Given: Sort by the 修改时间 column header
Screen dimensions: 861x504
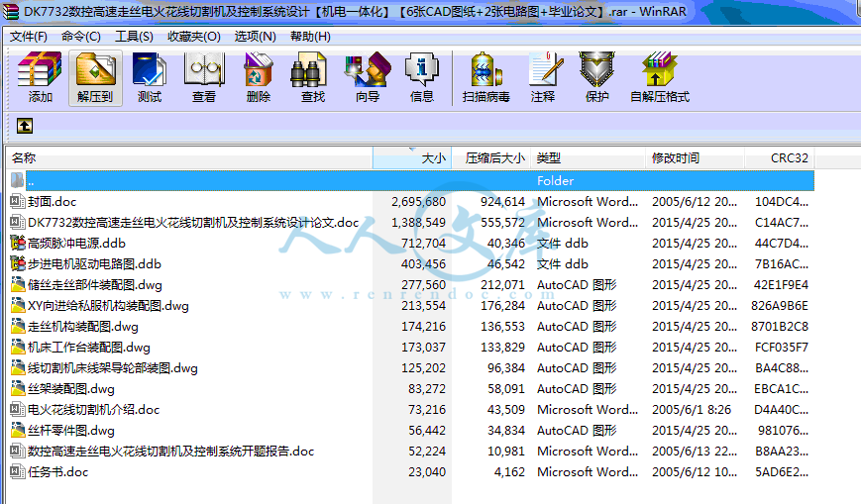Looking at the screenshot, I should (695, 158).
